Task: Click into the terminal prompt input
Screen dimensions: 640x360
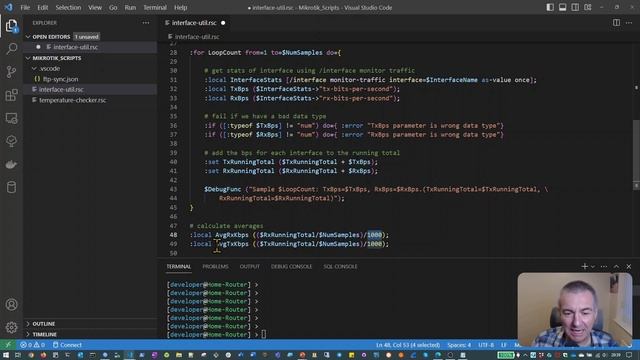Action: (x=264, y=334)
